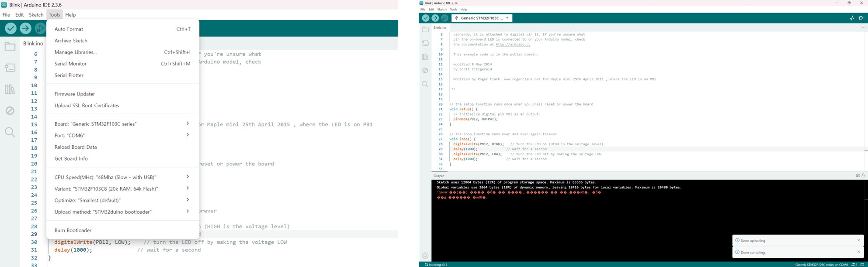Open board selector dropdown 'Generic STM32F103C'

click(482, 18)
